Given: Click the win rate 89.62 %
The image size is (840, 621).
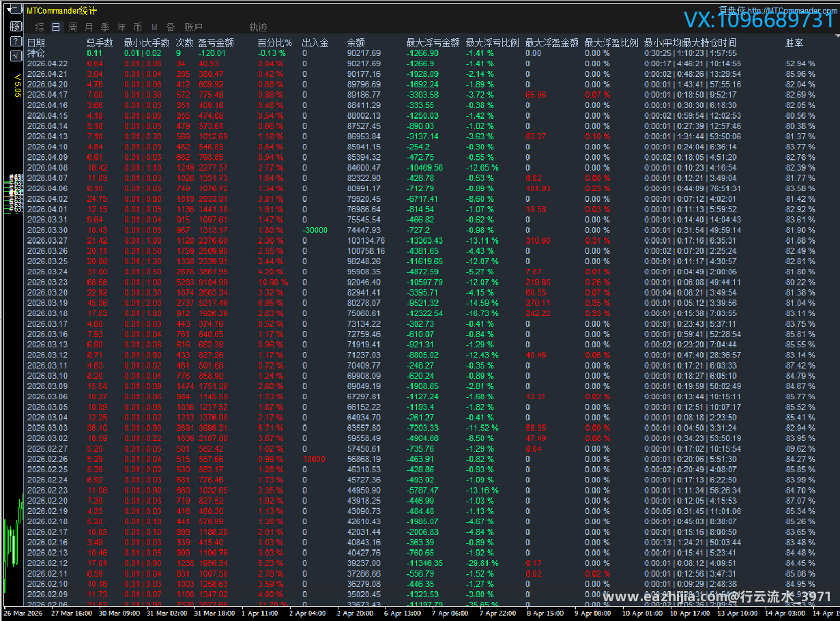Looking at the screenshot, I should click(x=800, y=449).
